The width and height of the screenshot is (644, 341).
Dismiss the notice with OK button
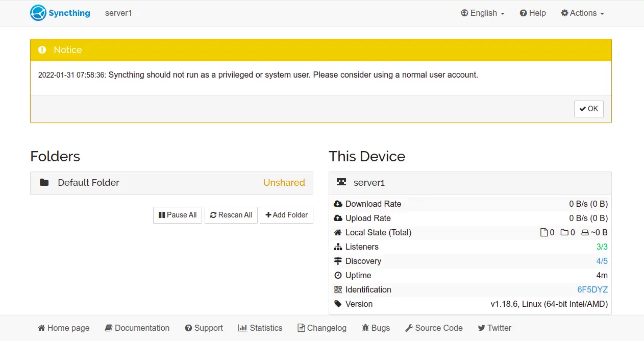coord(589,109)
